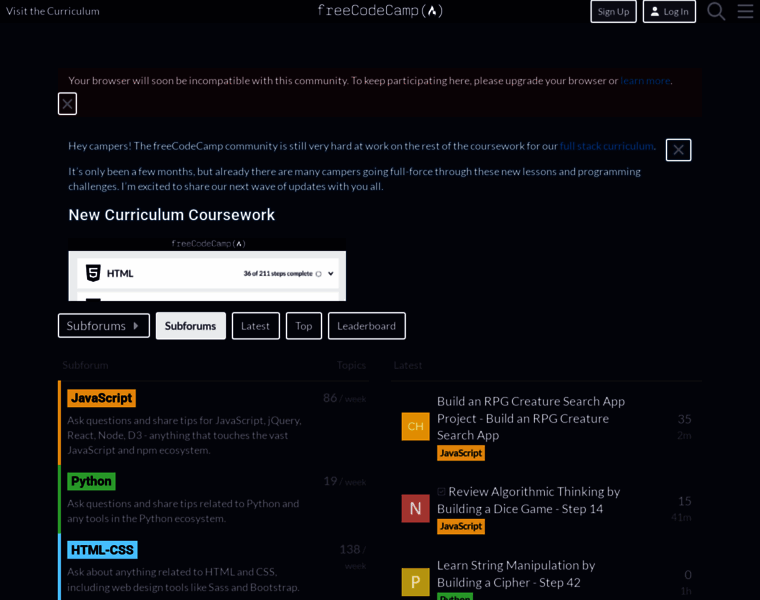Click the Sign Up button

(x=613, y=11)
